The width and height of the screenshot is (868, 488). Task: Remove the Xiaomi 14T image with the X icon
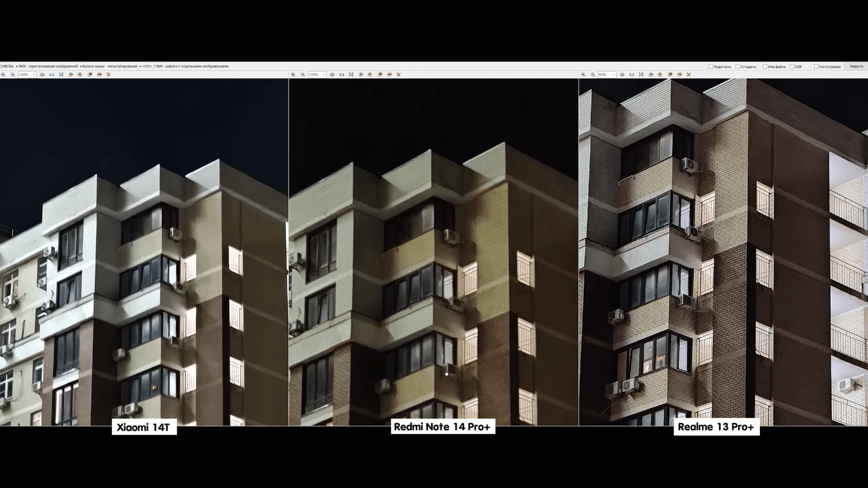point(108,74)
